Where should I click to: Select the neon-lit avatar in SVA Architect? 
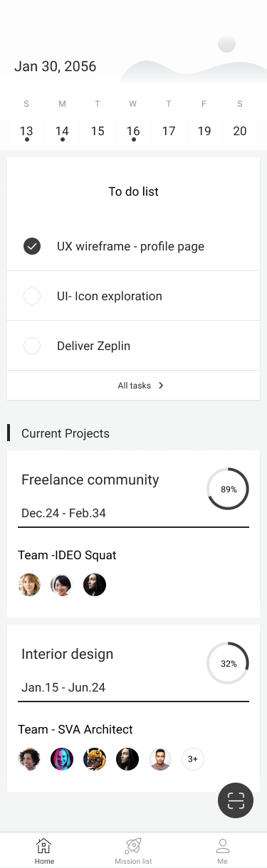[62, 759]
